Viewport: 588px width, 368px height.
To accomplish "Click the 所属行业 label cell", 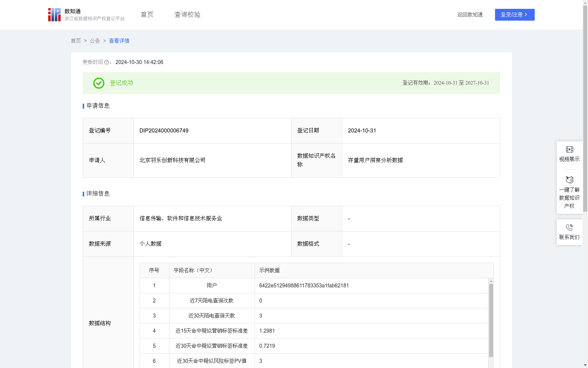I will click(108, 219).
